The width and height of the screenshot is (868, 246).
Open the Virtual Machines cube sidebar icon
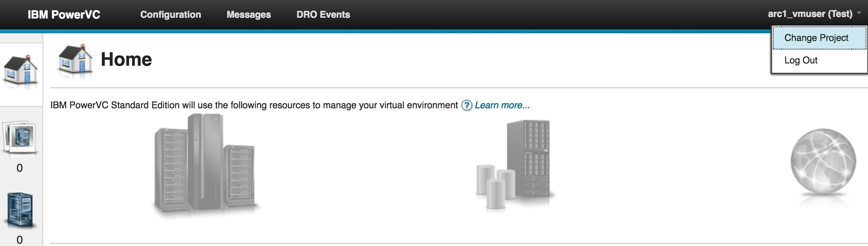click(20, 210)
